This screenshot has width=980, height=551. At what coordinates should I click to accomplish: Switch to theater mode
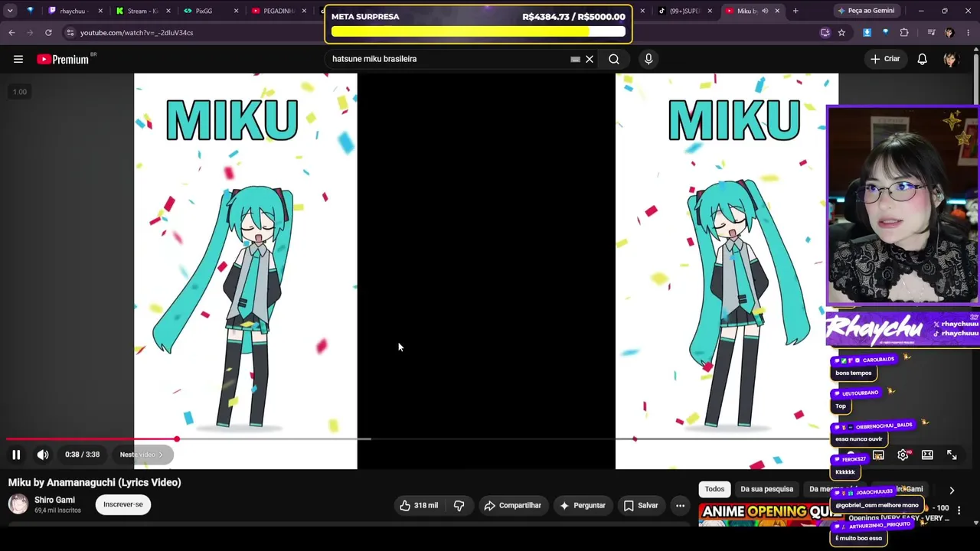pyautogui.click(x=927, y=455)
